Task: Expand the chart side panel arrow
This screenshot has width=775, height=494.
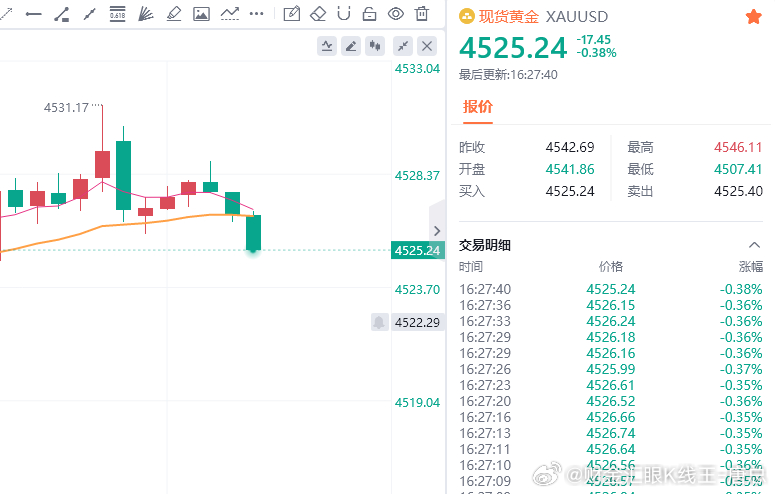Action: (x=436, y=230)
